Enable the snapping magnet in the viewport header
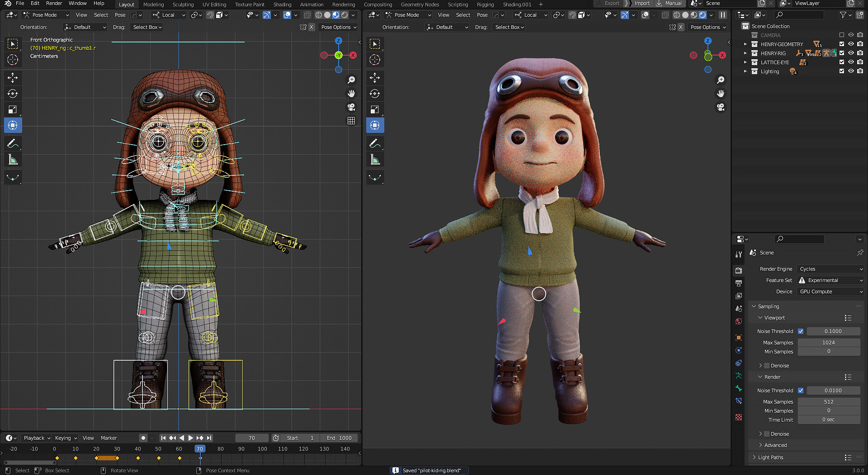 click(210, 15)
